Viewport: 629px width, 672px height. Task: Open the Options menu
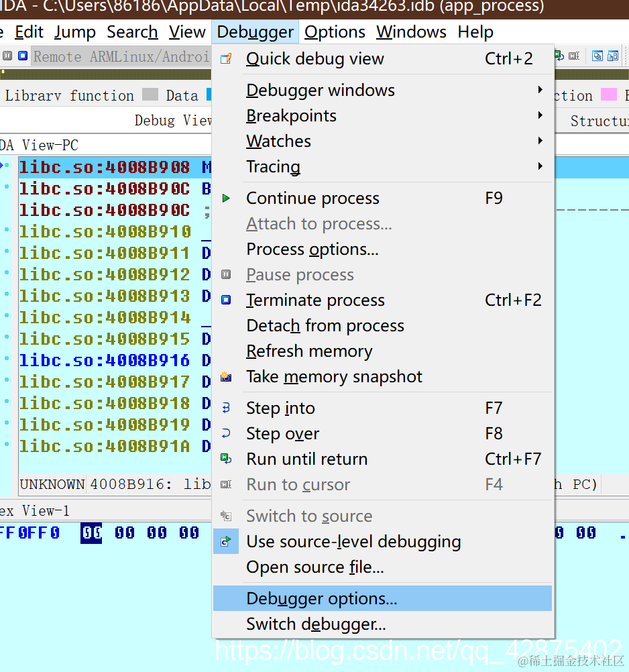point(335,32)
